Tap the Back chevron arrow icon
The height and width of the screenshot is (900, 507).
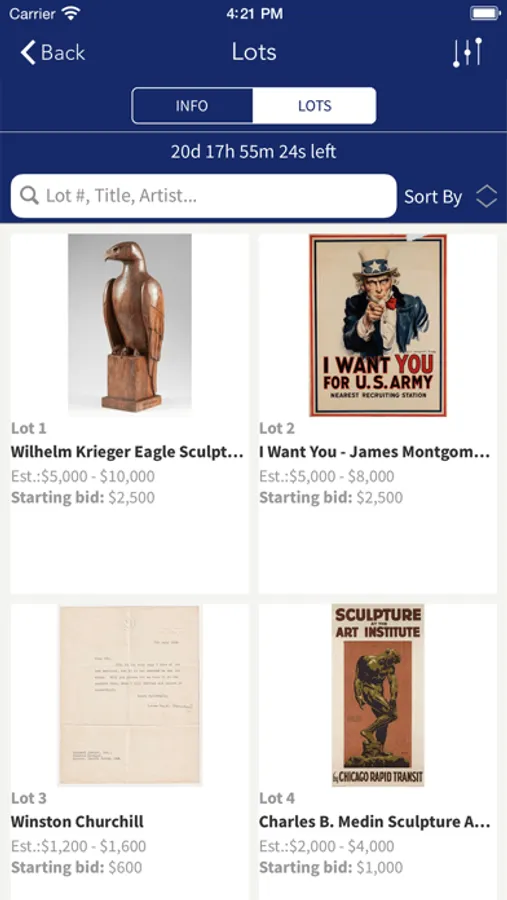pos(28,52)
